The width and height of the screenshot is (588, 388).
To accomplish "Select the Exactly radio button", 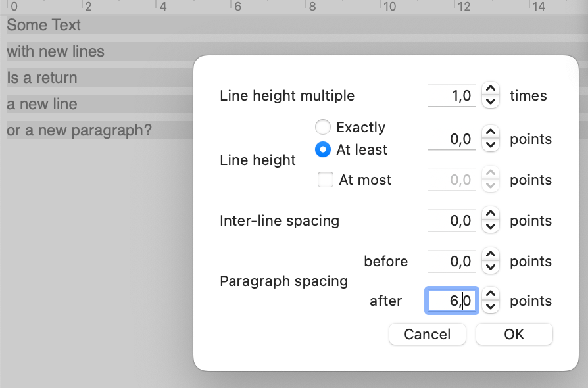I will click(x=322, y=127).
